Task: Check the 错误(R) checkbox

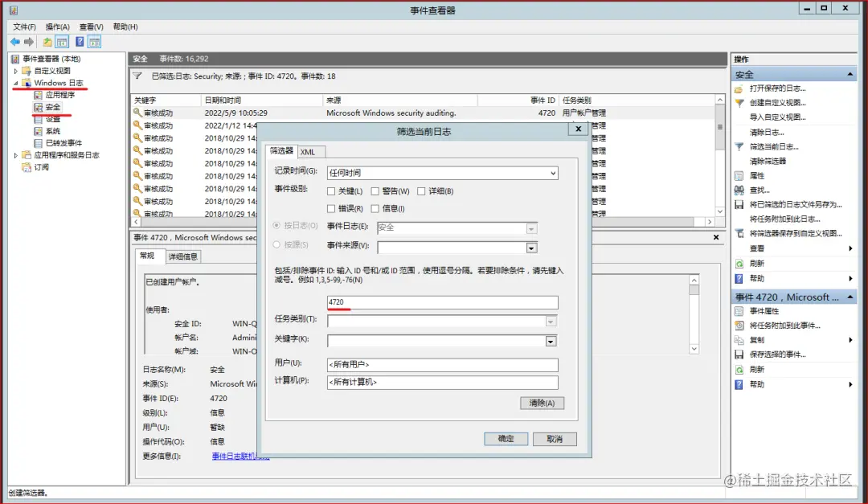Action: tap(331, 209)
